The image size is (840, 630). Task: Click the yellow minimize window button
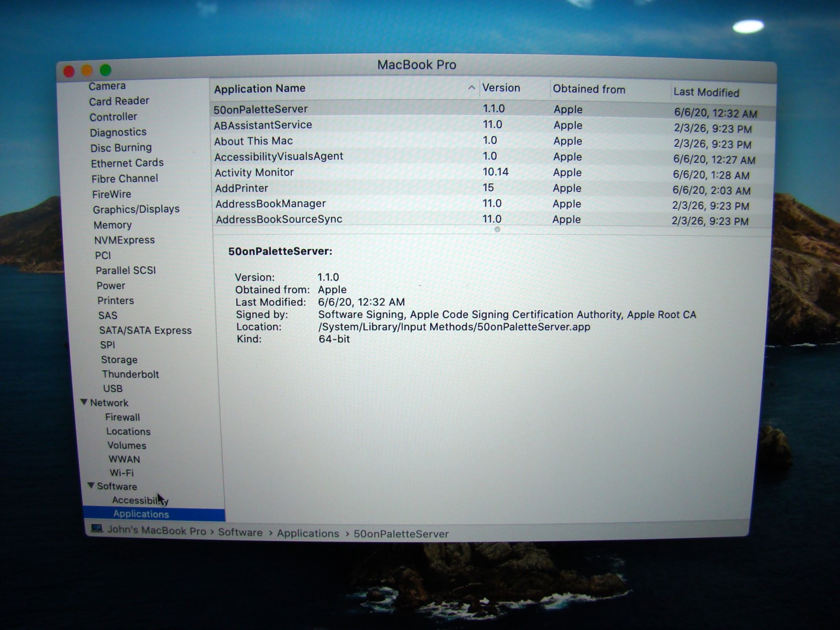pos(87,71)
